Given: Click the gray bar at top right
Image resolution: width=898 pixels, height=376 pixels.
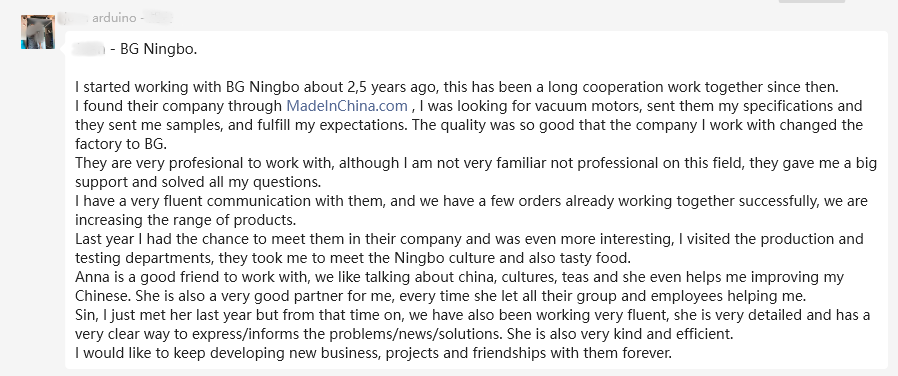Looking at the screenshot, I should click(x=812, y=1).
